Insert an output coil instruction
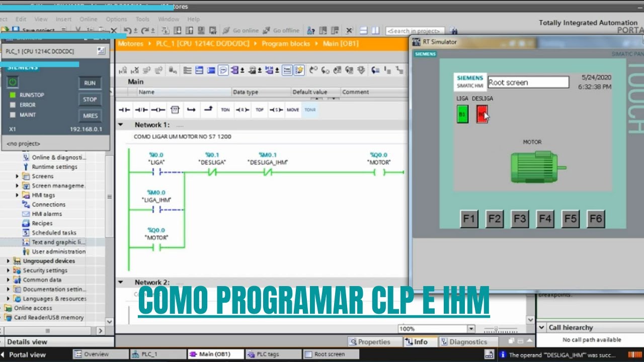 click(158, 110)
